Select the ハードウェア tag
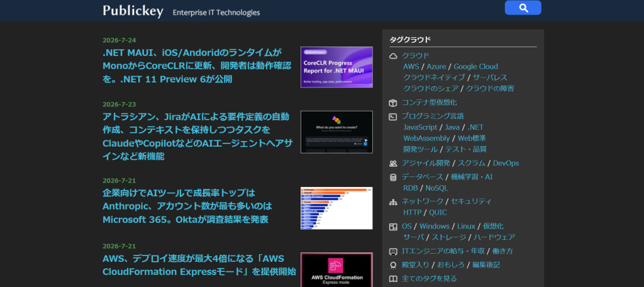Image resolution: width=644 pixels, height=287 pixels. [x=494, y=237]
